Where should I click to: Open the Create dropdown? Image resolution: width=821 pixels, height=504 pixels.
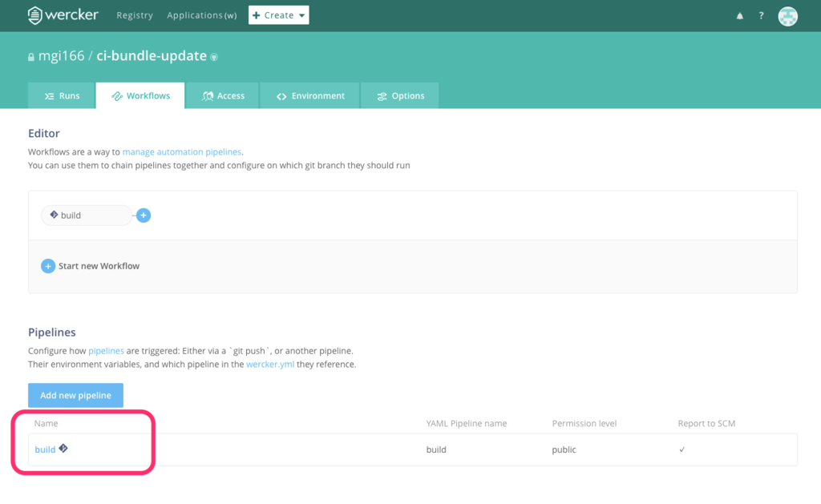(278, 15)
